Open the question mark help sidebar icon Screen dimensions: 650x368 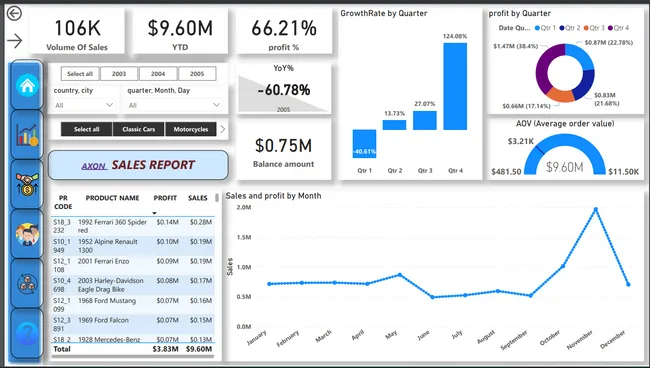pos(27,334)
